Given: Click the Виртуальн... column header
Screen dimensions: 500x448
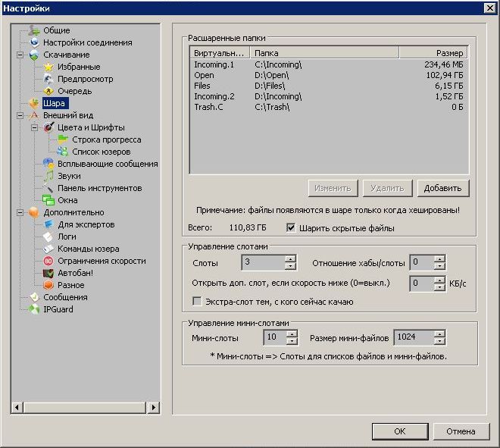Looking at the screenshot, I should (220, 52).
